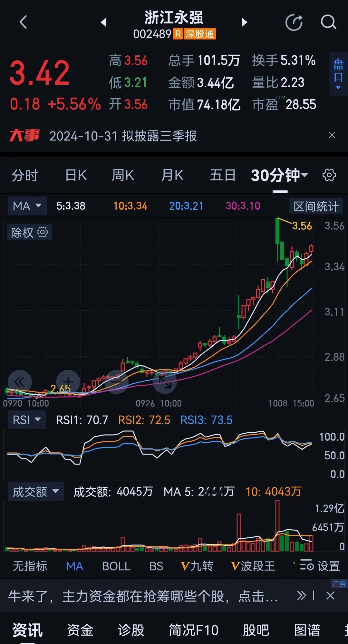This screenshot has width=348, height=644.
Task: Select BOLL overlay indicator
Action: tap(116, 566)
